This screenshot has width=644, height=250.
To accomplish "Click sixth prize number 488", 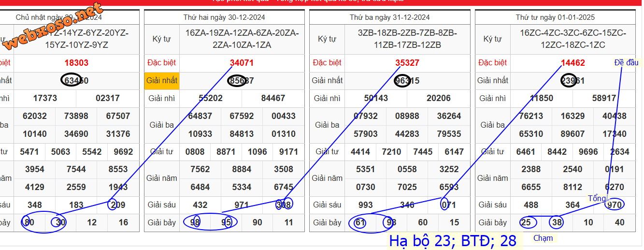I will (531, 205).
